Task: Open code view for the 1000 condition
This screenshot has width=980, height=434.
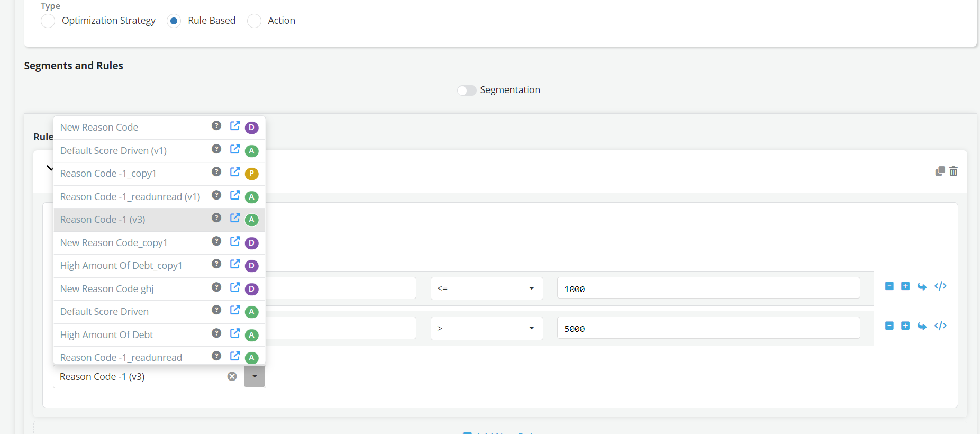Action: [x=940, y=286]
